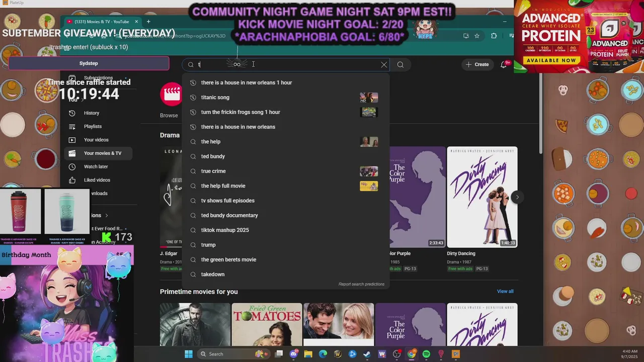644x362 pixels.
Task: Click next arrow on Drama movies row
Action: [517, 197]
